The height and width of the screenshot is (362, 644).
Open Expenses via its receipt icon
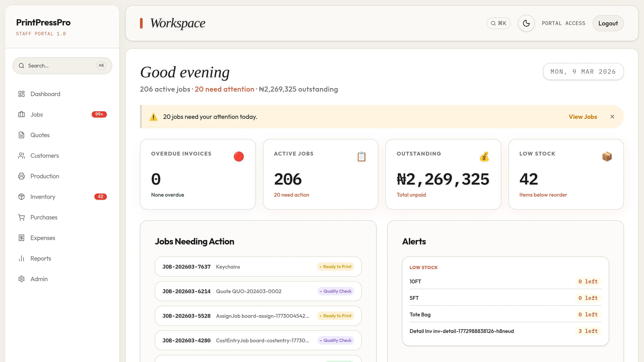click(21, 238)
